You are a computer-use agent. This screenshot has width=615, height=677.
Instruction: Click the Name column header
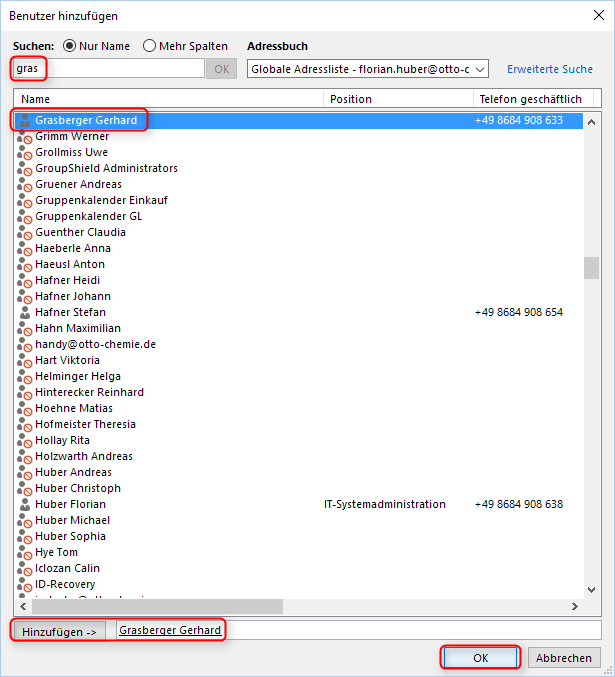(x=168, y=99)
